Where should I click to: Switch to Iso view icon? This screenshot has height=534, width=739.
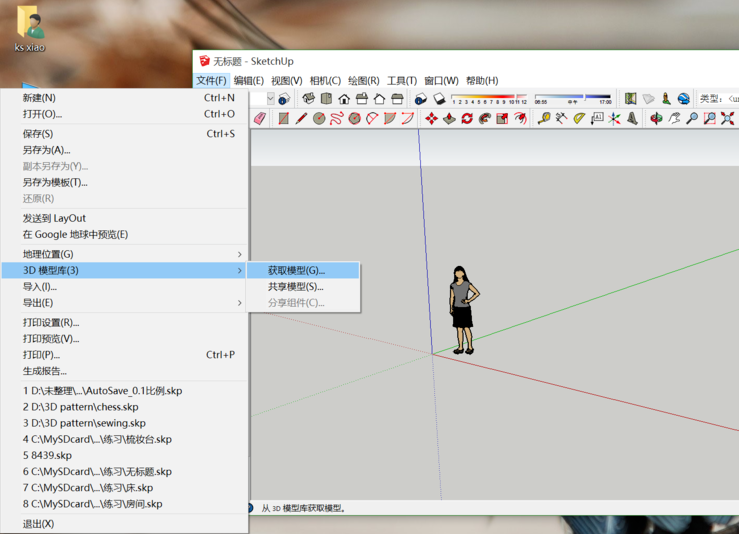[309, 99]
